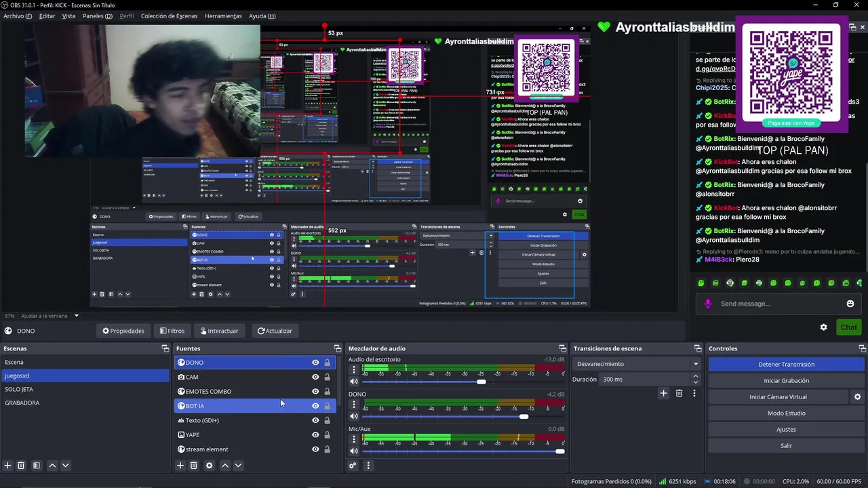Open the Herramientas menu

pyautogui.click(x=223, y=16)
